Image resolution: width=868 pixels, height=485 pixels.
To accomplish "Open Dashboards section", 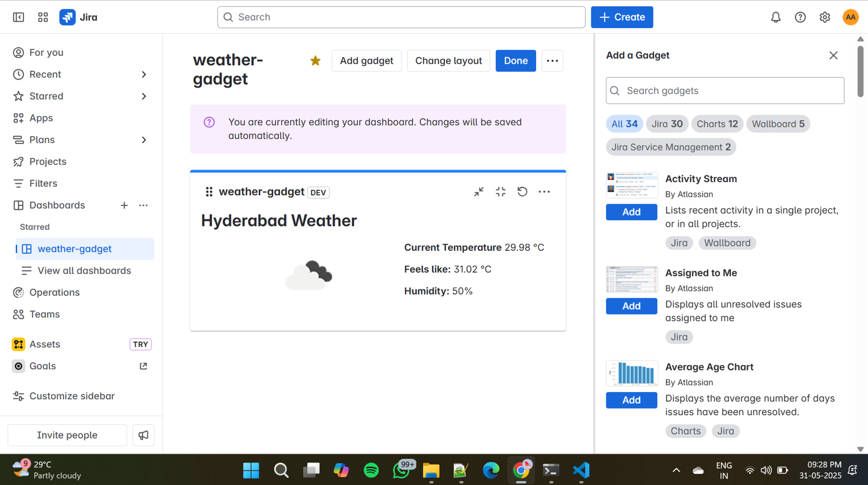I will 57,205.
